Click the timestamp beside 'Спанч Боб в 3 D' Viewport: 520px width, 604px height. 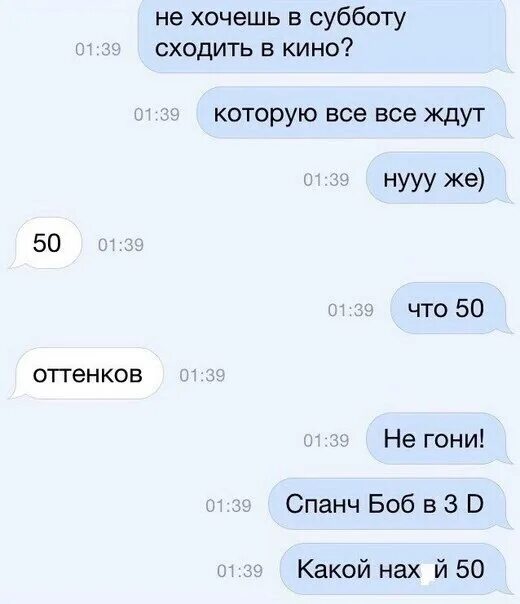pos(228,505)
